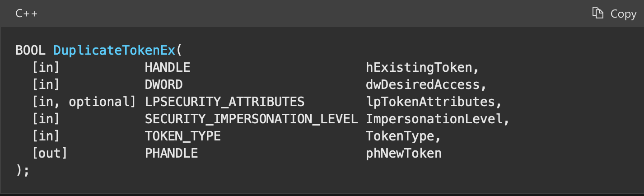Click the LPSECURITY_ATTRIBUTES type text

(x=224, y=102)
